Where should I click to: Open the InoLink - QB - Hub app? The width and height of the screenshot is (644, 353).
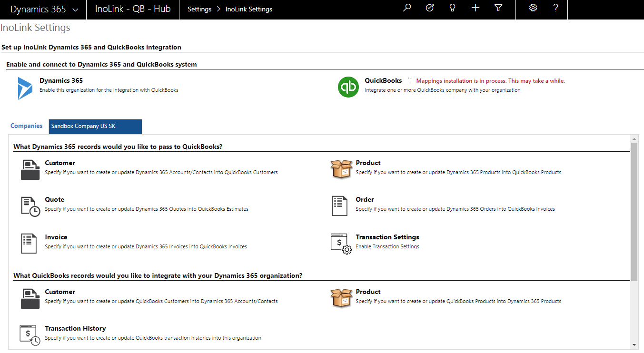tap(133, 9)
